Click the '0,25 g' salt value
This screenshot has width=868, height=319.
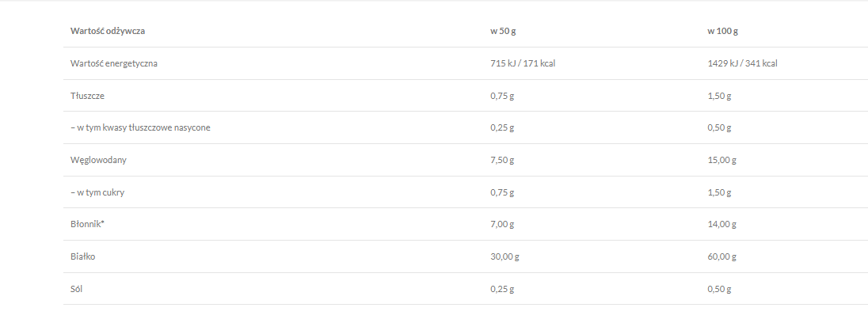tap(502, 289)
